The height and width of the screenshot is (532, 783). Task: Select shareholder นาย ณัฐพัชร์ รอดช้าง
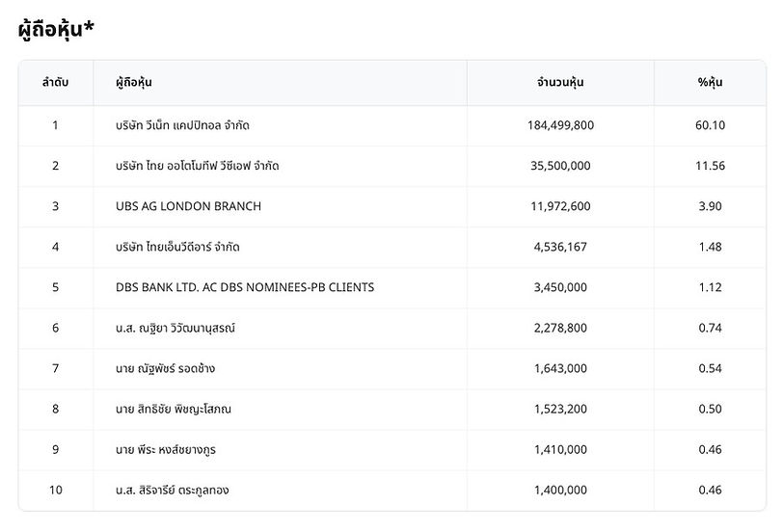point(165,368)
